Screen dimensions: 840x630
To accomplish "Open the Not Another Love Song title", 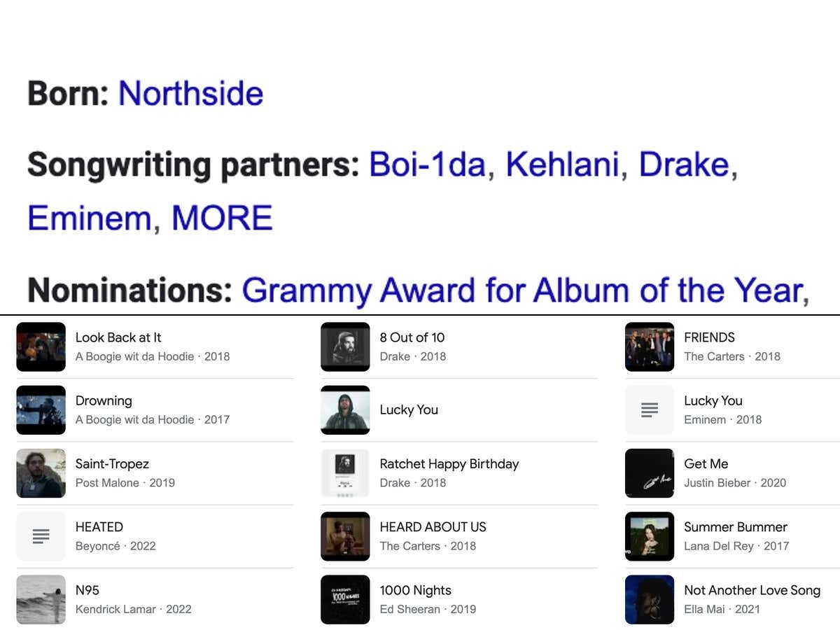I will [752, 590].
